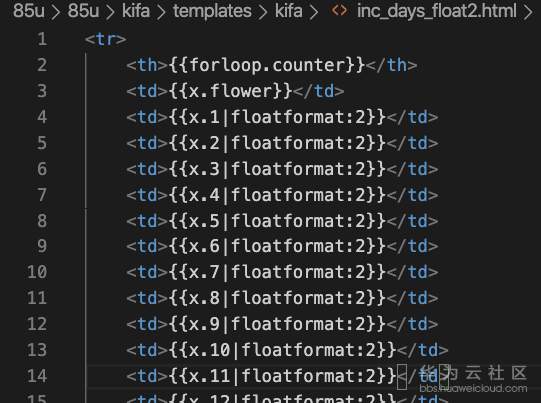Screen dimensions: 541x403
Task: Click the closing th tag on line 2
Action: pyautogui.click(x=392, y=65)
